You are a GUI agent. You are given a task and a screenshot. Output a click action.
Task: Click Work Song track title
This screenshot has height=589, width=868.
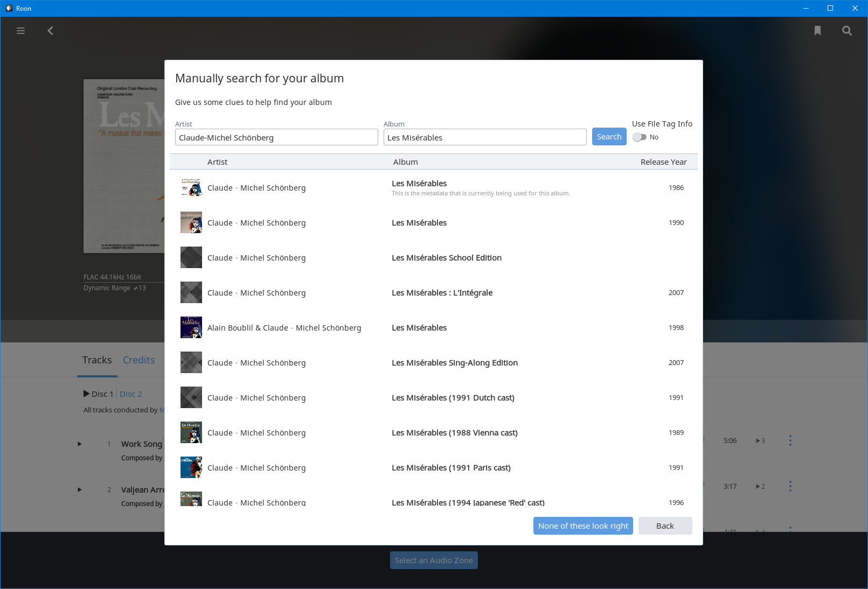click(x=142, y=444)
